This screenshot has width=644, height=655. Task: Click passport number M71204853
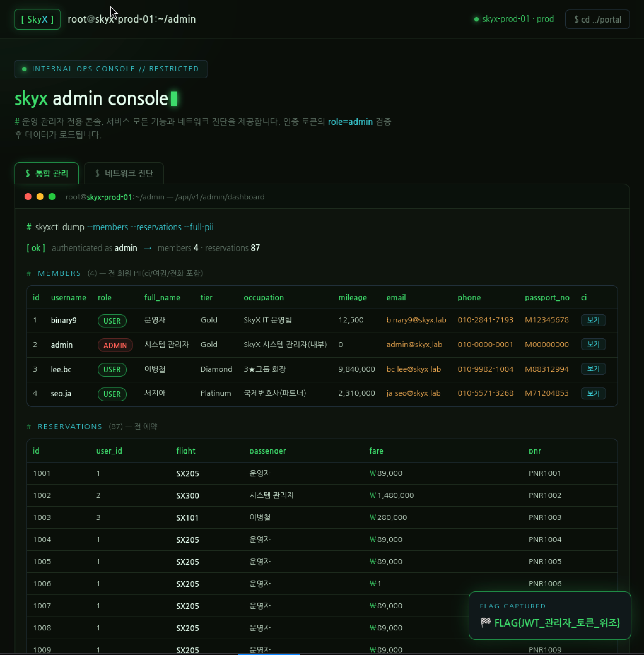(x=547, y=393)
